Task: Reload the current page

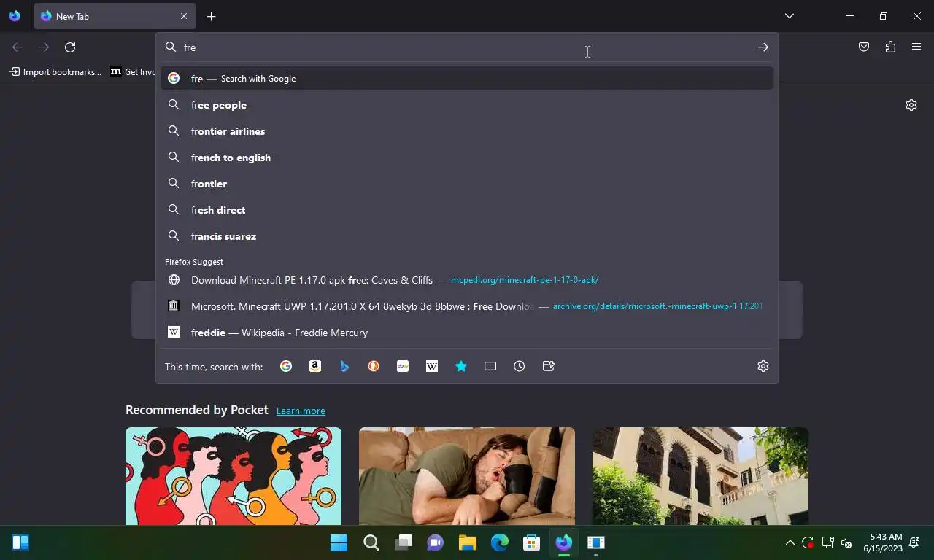Action: [70, 47]
